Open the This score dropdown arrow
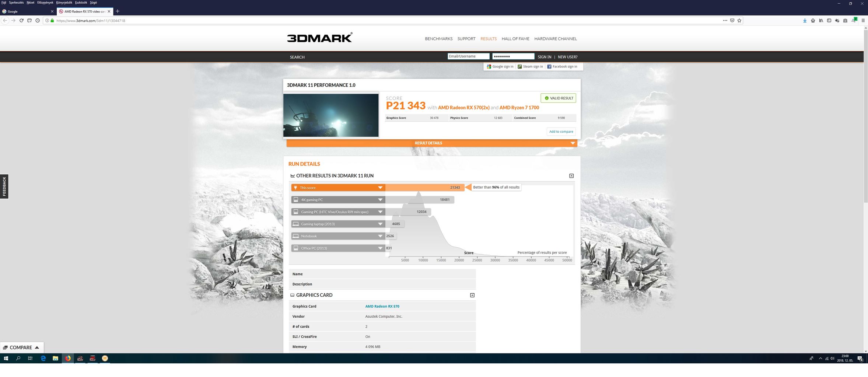Image resolution: width=868 pixels, height=377 pixels. pyautogui.click(x=380, y=188)
